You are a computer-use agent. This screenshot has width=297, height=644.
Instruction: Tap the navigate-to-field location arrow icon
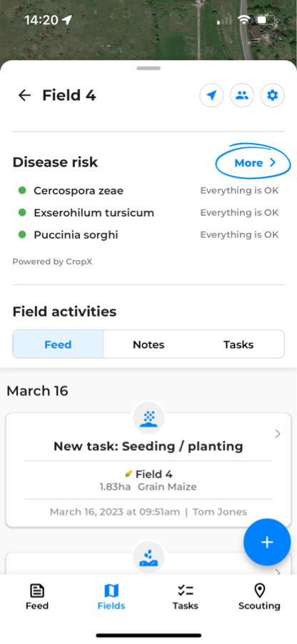tap(211, 96)
